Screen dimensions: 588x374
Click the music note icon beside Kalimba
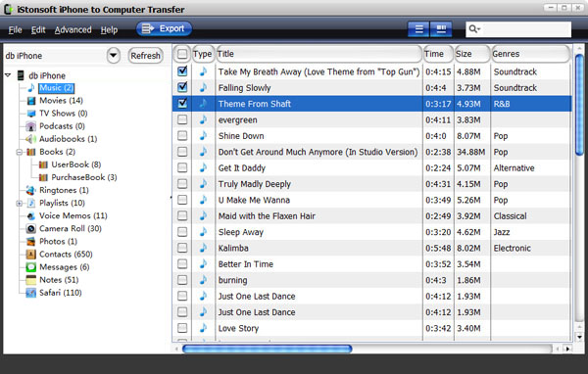coord(203,248)
